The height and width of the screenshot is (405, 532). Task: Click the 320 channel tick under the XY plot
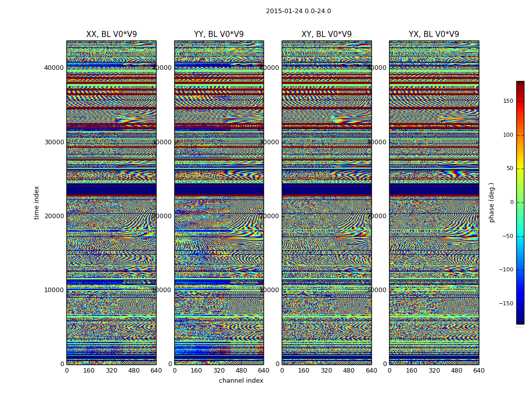[x=326, y=371]
